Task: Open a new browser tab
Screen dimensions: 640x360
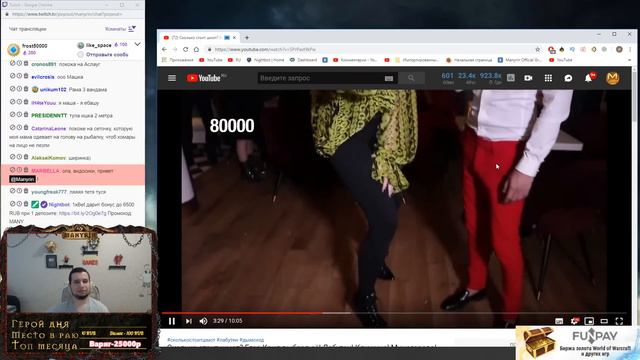Action: point(247,38)
